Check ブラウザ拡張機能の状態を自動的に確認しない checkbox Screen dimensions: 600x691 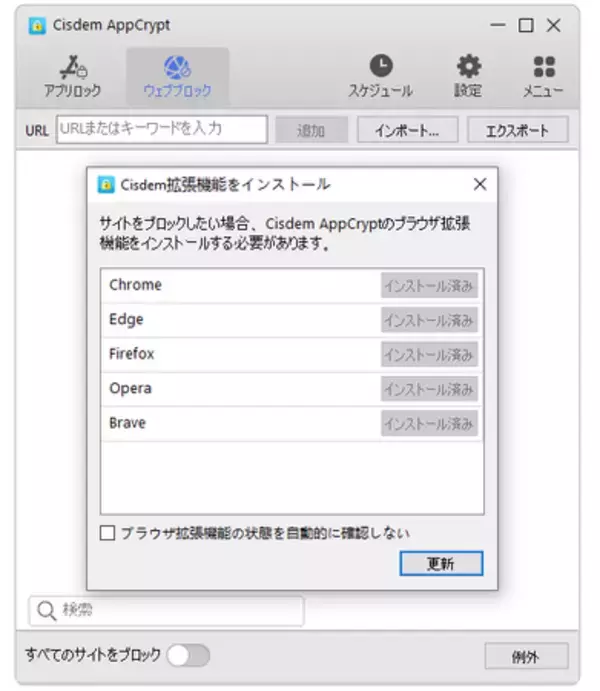pyautogui.click(x=108, y=533)
